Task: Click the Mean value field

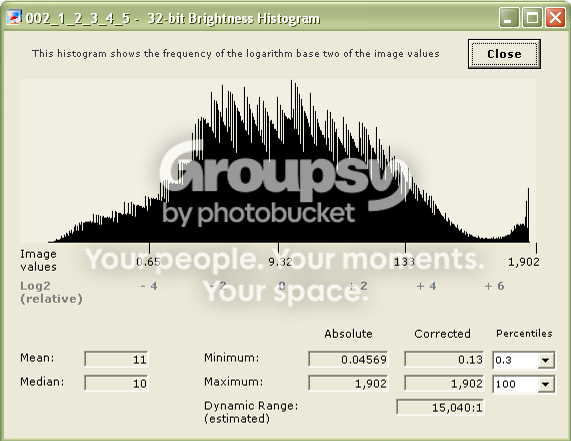Action: tap(116, 359)
